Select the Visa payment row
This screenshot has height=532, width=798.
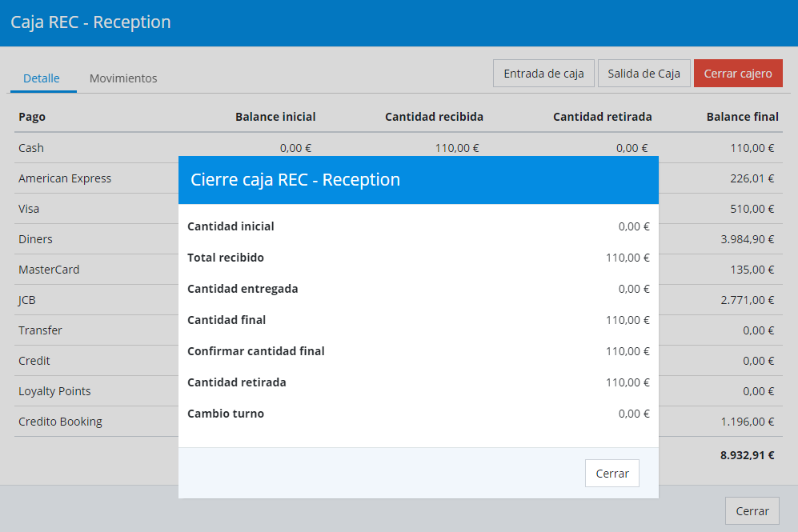click(x=29, y=209)
